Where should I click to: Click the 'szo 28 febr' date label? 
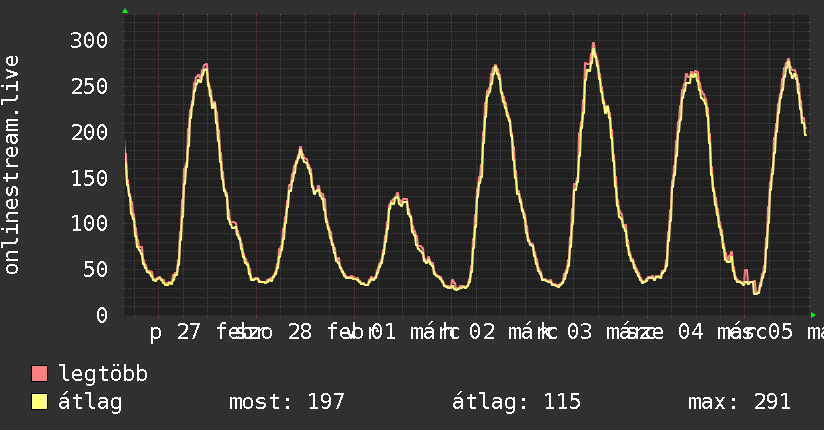point(306,332)
